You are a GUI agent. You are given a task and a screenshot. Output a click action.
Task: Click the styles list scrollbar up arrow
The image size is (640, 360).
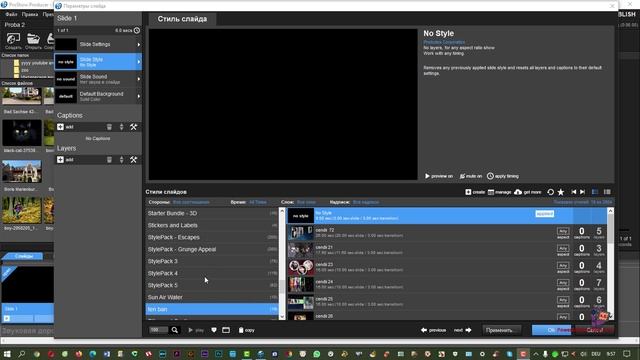[x=610, y=211]
